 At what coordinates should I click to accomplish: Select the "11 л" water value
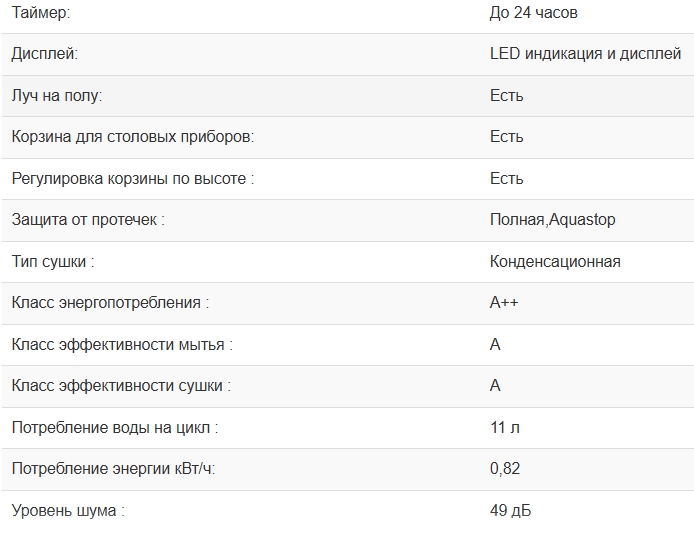click(x=505, y=428)
